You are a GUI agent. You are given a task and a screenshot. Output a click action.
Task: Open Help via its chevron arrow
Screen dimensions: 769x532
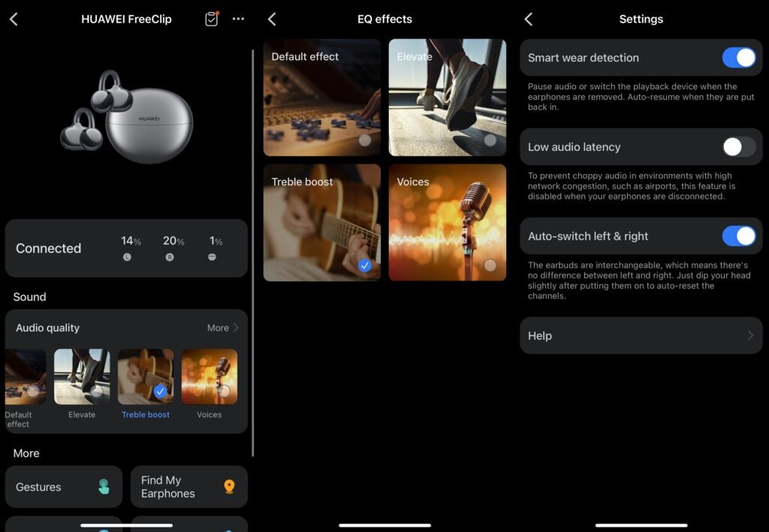point(750,335)
